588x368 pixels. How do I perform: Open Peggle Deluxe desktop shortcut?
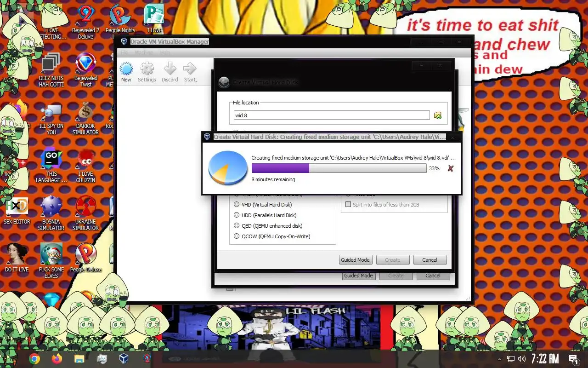pos(86,258)
